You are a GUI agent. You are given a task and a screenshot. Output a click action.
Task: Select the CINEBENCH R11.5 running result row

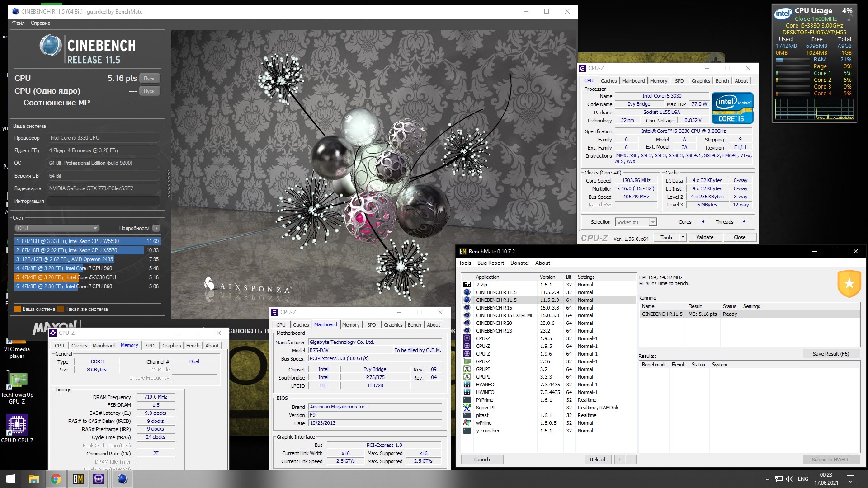pyautogui.click(x=749, y=314)
